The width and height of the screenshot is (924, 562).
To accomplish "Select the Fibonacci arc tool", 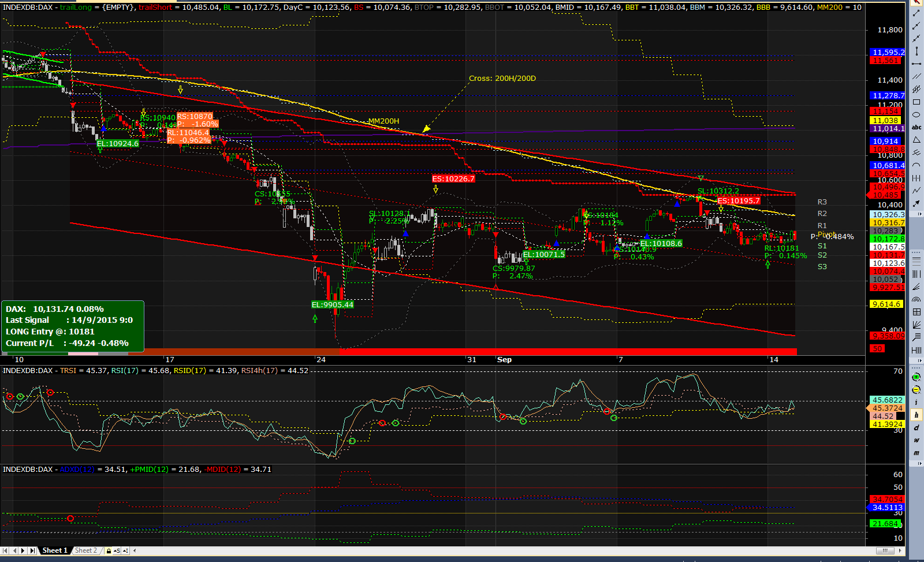I will pyautogui.click(x=916, y=299).
